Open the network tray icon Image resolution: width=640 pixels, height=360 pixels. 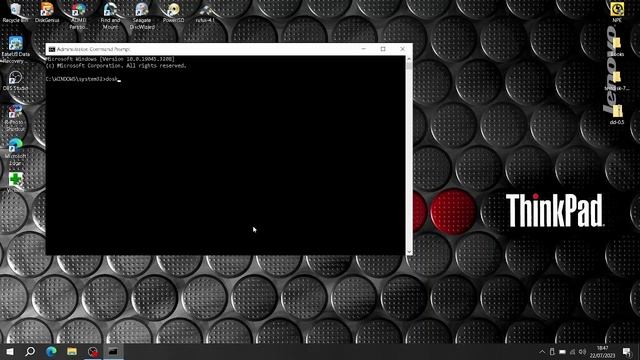point(572,352)
